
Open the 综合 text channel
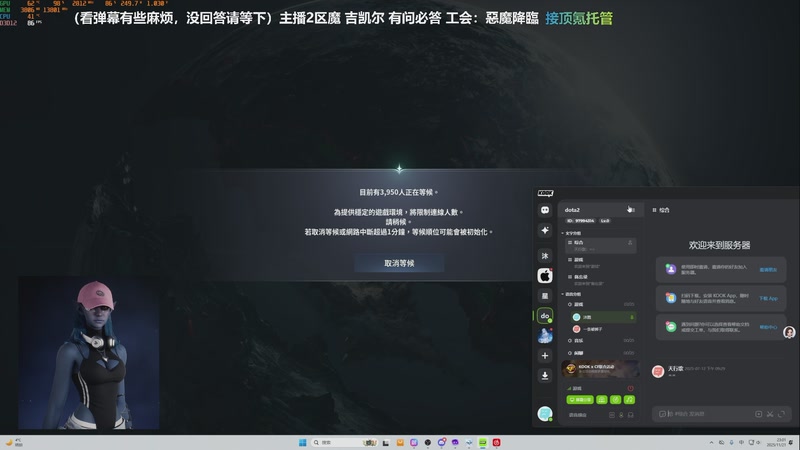tap(601, 245)
